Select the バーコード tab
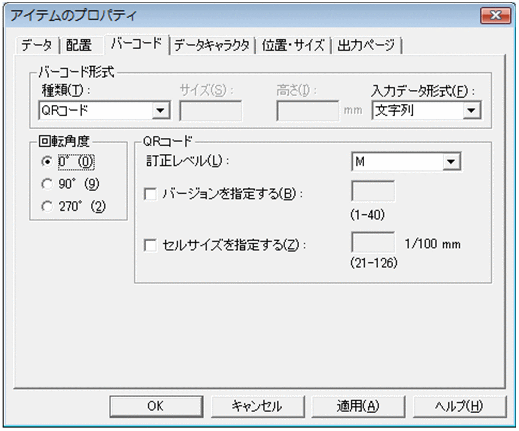Image resolution: width=519 pixels, height=431 pixels. point(136,43)
